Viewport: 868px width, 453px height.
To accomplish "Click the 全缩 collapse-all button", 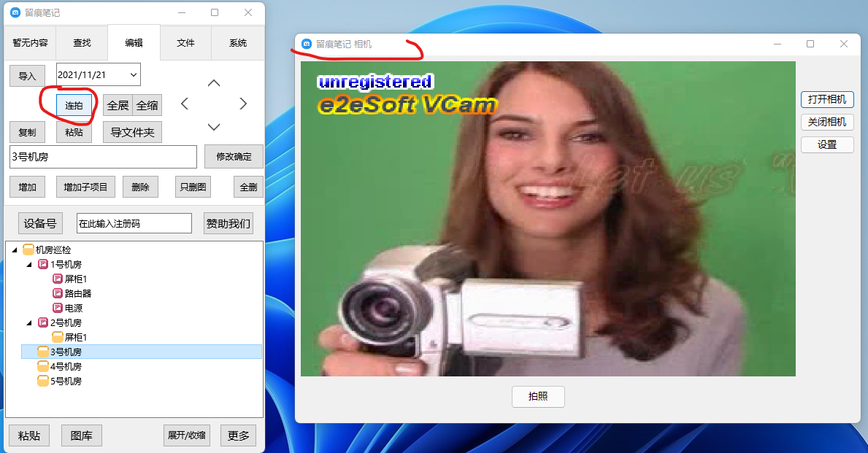I will (x=147, y=105).
